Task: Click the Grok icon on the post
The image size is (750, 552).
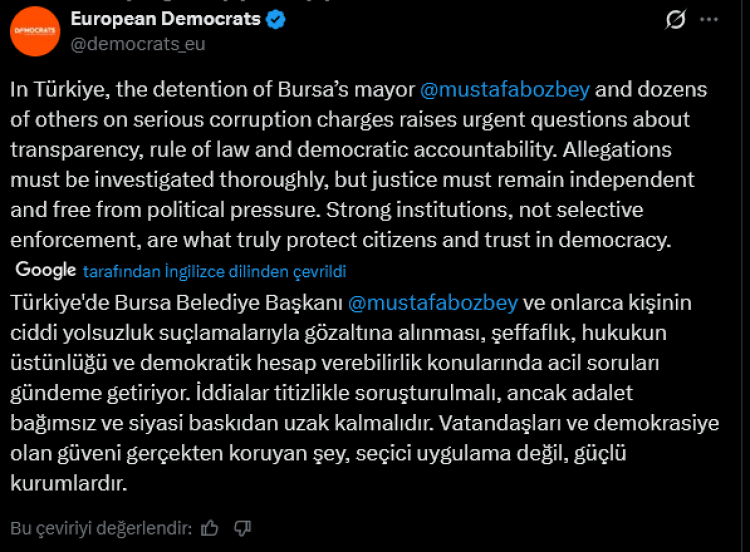Action: 676,20
